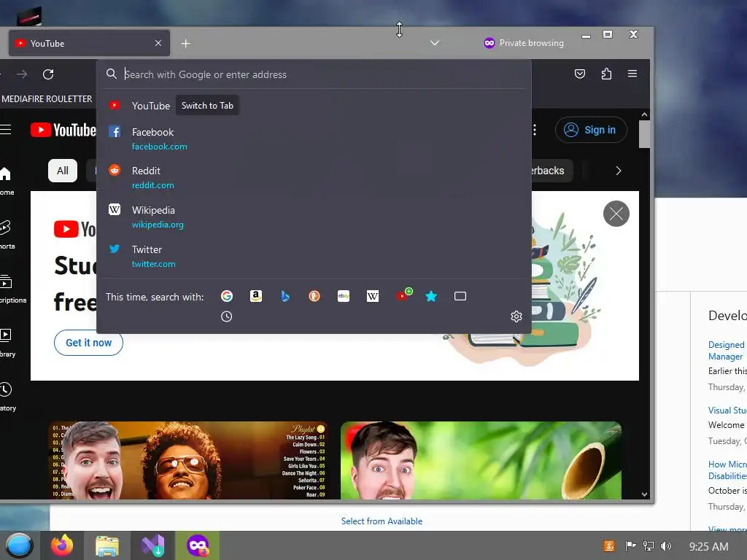The width and height of the screenshot is (747, 560).
Task: Click the taskbar clock 9:25 AM
Action: 708,547
